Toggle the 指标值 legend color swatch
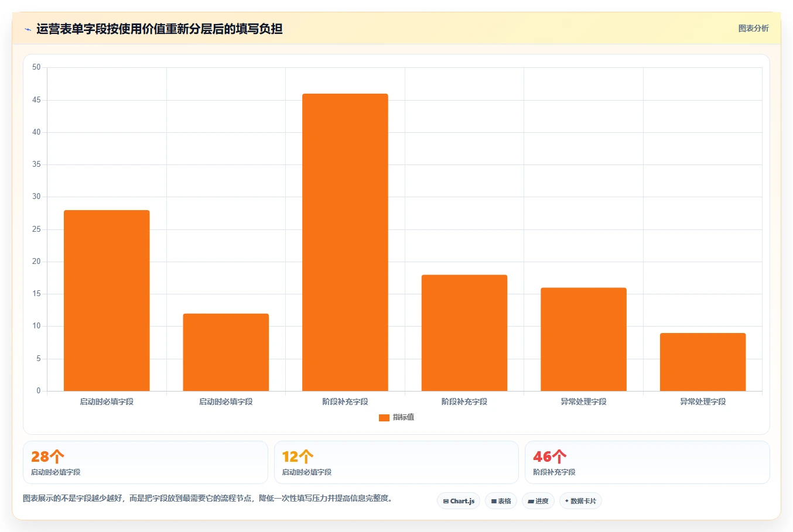 point(384,418)
